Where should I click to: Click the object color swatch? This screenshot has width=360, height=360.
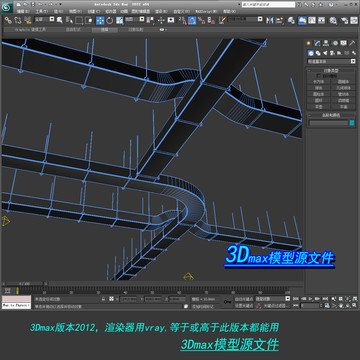(352, 123)
